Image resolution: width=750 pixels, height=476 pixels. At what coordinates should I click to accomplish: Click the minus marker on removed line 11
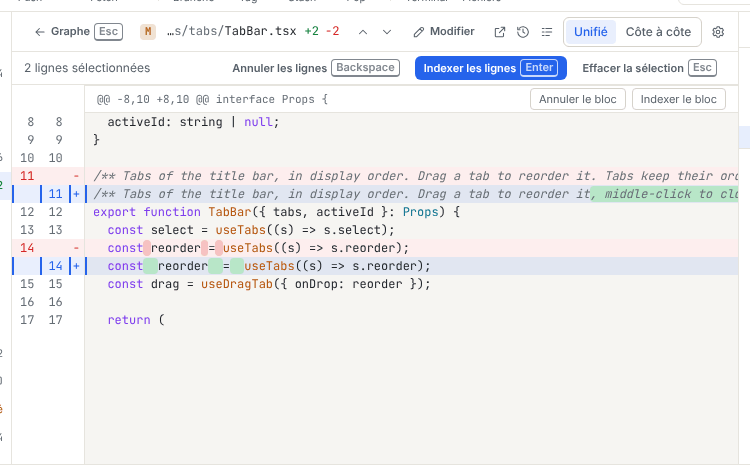coord(76,176)
